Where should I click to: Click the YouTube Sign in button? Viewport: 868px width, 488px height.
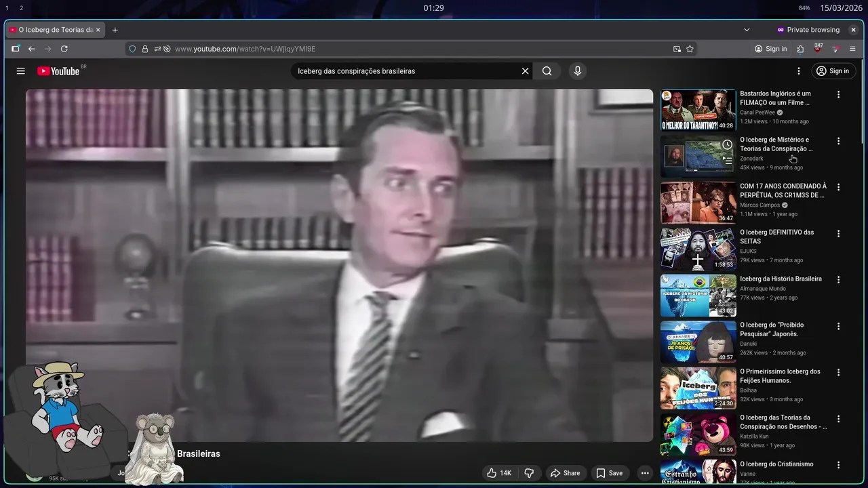click(833, 71)
